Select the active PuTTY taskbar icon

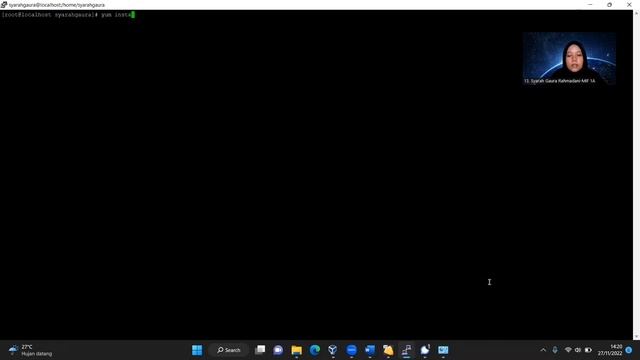pyautogui.click(x=407, y=350)
